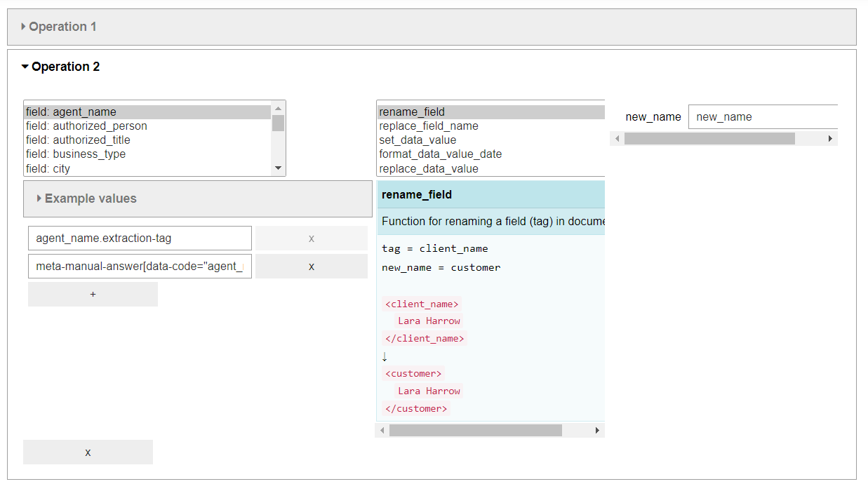Click the new_name panel horizontal scrollbar thumb

709,139
